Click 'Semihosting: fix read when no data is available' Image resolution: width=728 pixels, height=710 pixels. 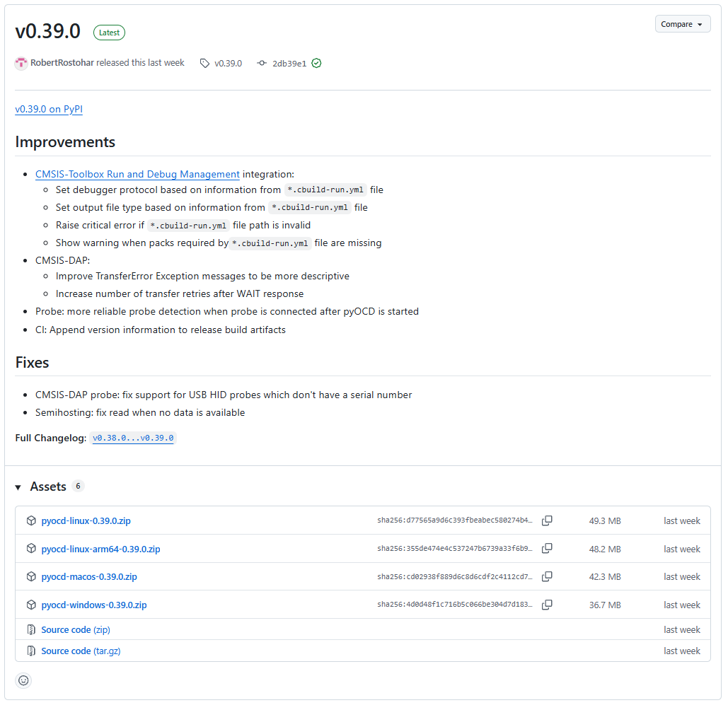pyautogui.click(x=140, y=412)
